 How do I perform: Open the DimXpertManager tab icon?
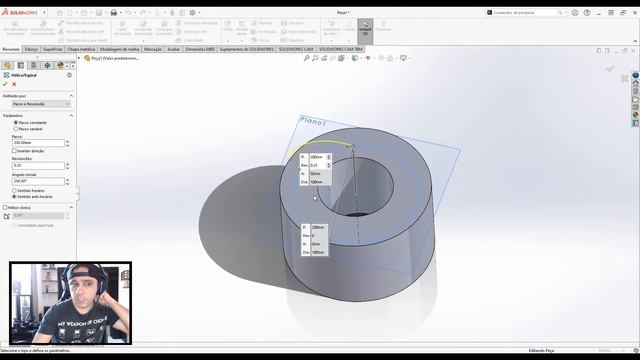pos(47,65)
